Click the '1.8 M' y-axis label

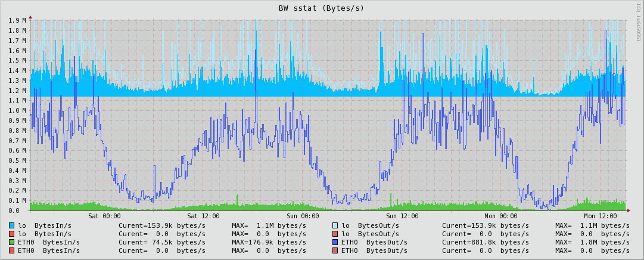pyautogui.click(x=17, y=30)
